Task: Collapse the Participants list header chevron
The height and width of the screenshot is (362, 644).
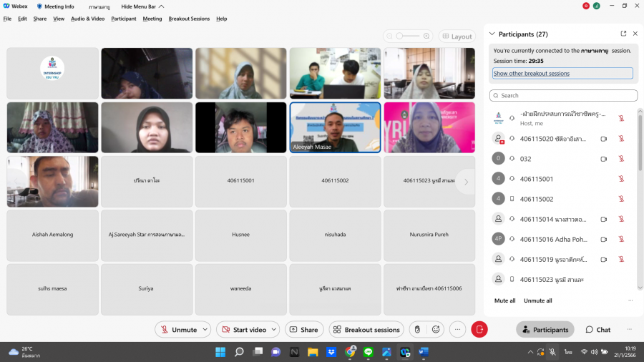Action: tap(492, 34)
